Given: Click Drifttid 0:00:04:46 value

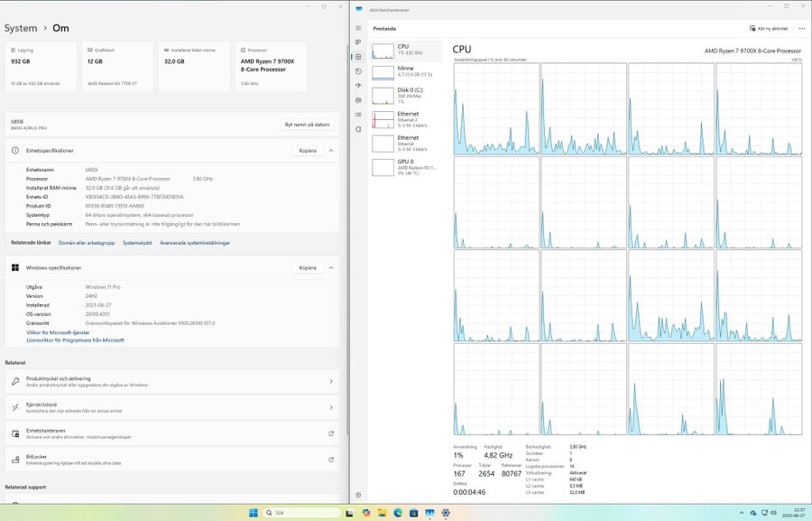Looking at the screenshot, I should (x=469, y=492).
